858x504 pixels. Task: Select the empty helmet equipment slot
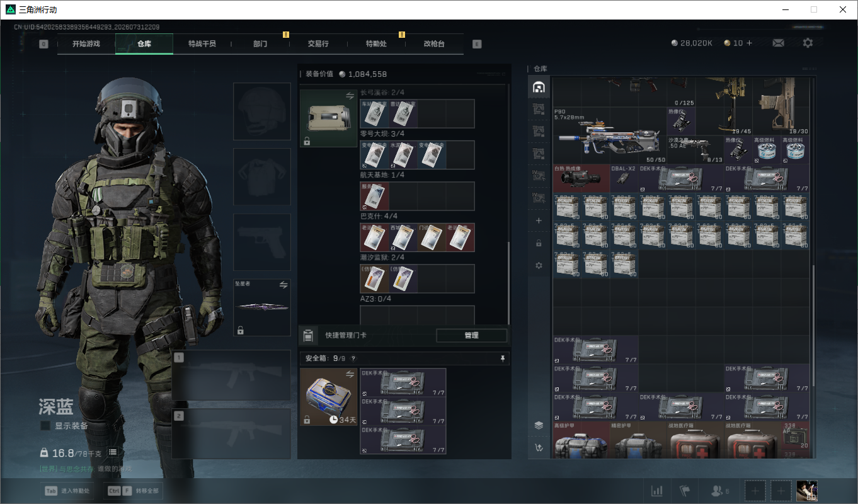pyautogui.click(x=262, y=112)
